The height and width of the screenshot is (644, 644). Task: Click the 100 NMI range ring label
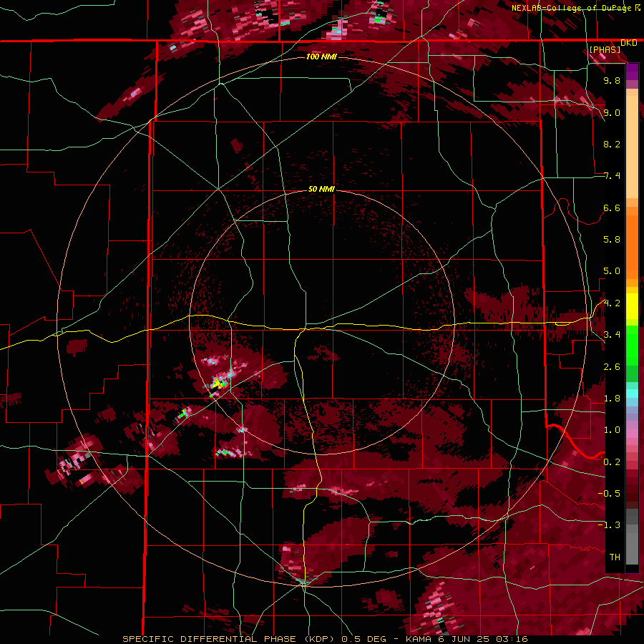coord(321,57)
